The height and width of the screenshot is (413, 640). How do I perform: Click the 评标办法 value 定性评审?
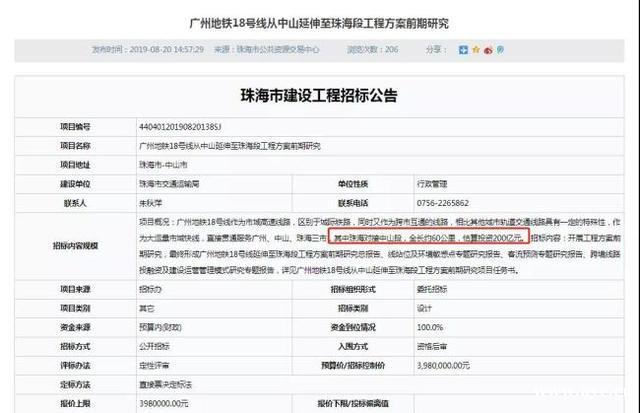point(154,366)
